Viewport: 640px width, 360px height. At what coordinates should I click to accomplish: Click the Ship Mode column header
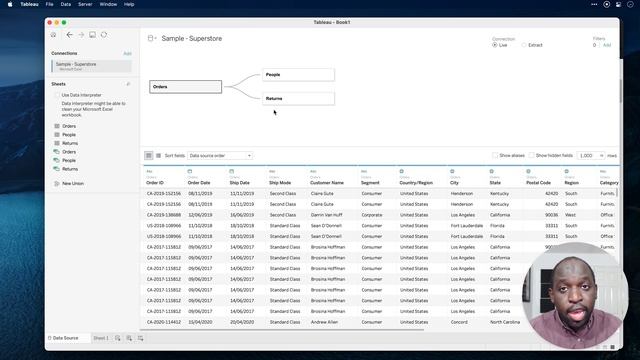coord(280,183)
